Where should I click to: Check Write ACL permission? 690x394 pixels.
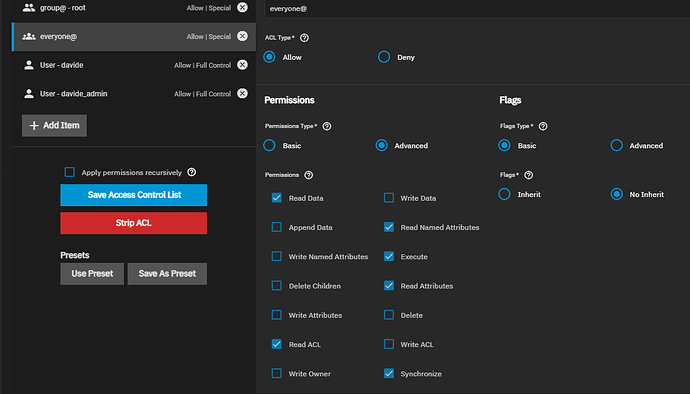point(389,344)
